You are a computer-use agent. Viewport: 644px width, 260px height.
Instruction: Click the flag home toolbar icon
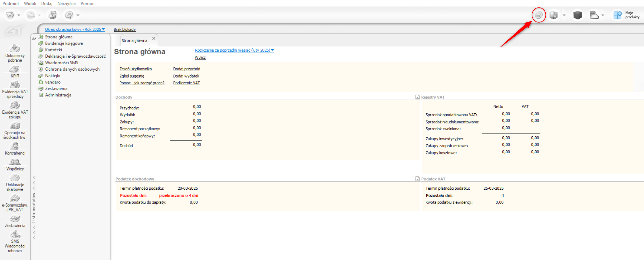pos(52,15)
